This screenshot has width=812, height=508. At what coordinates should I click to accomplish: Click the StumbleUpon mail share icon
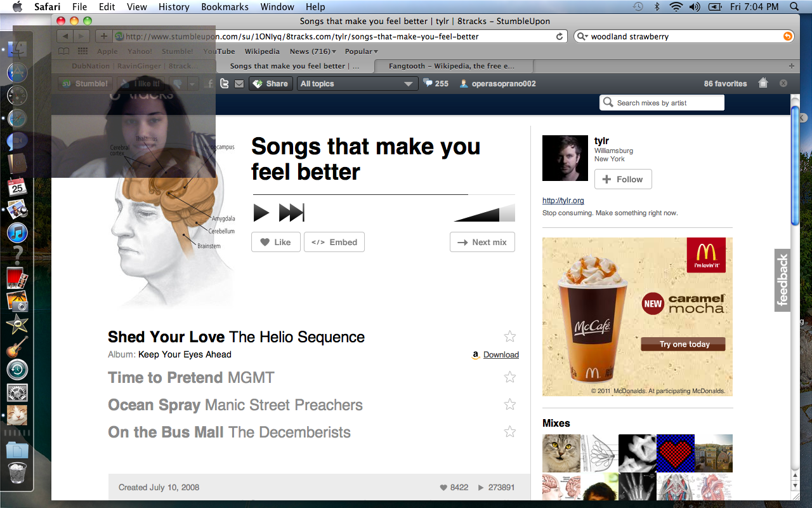tap(239, 84)
